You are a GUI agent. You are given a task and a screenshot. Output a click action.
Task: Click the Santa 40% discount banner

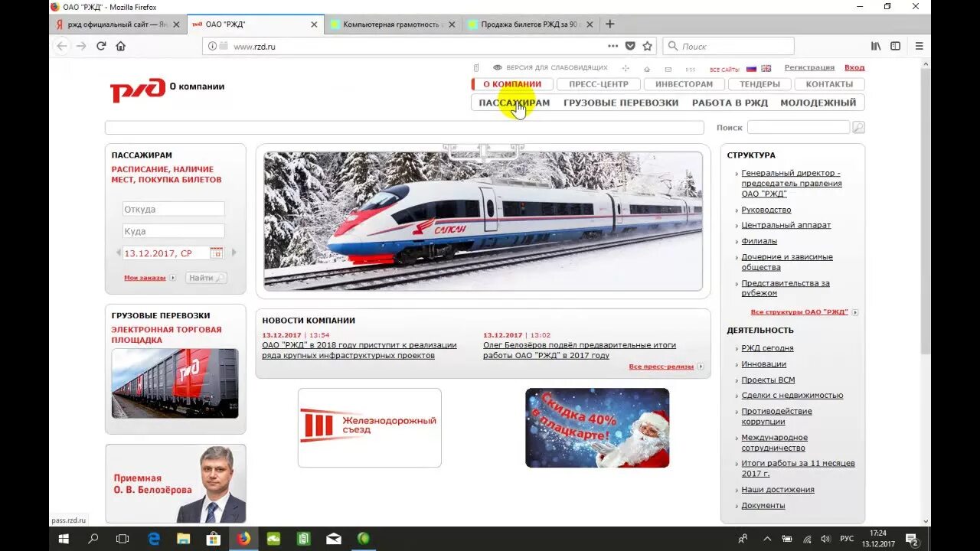[597, 428]
